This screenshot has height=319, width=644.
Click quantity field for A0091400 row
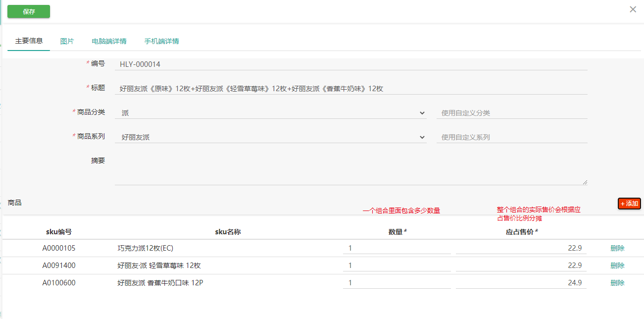[x=397, y=266]
